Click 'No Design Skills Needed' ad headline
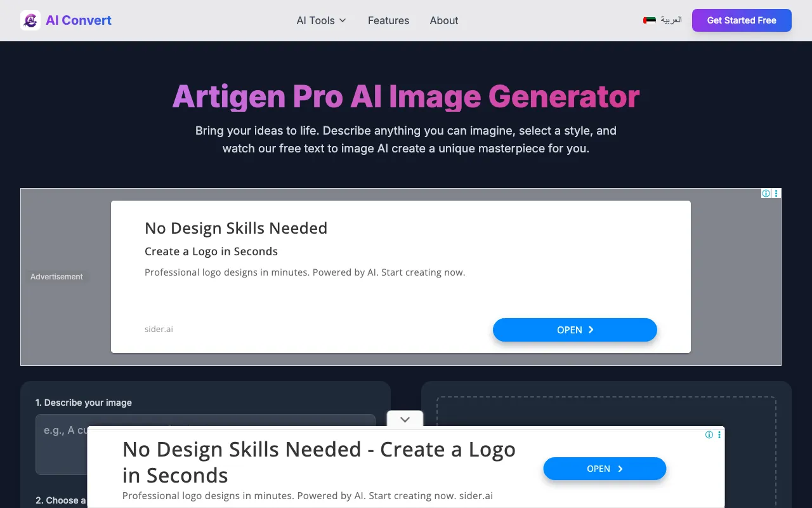Screen dimensions: 812x508 (x=236, y=228)
